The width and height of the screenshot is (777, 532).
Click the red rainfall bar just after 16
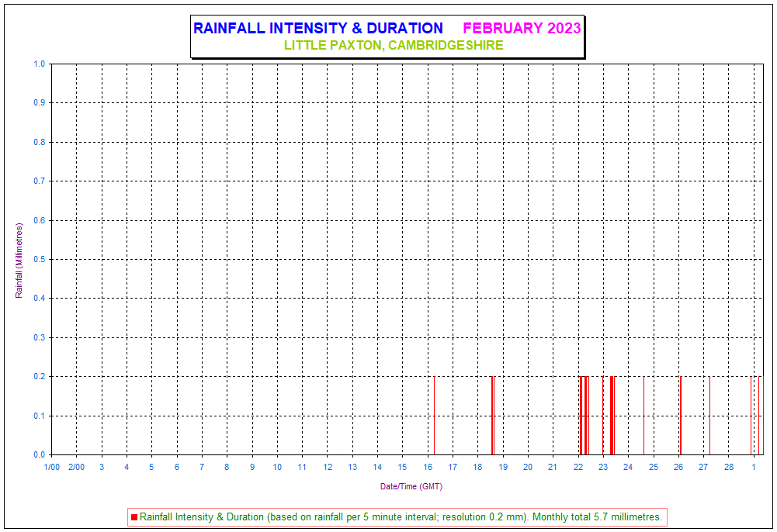[x=434, y=416]
